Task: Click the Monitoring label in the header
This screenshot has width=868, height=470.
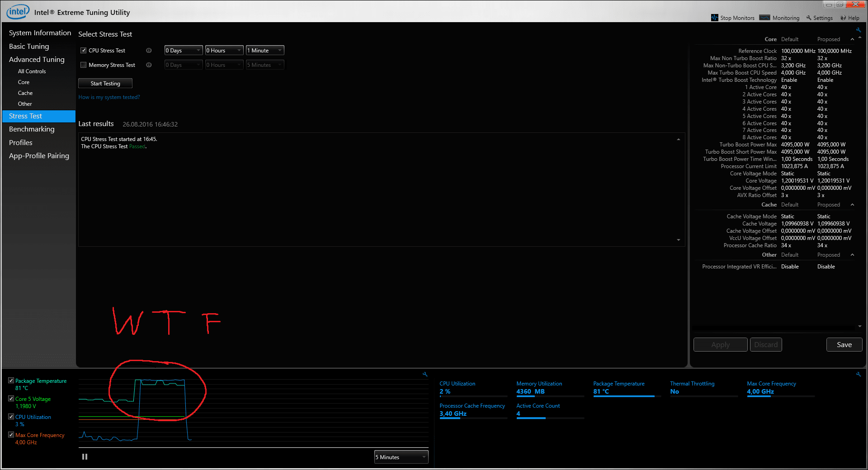Action: coord(786,18)
